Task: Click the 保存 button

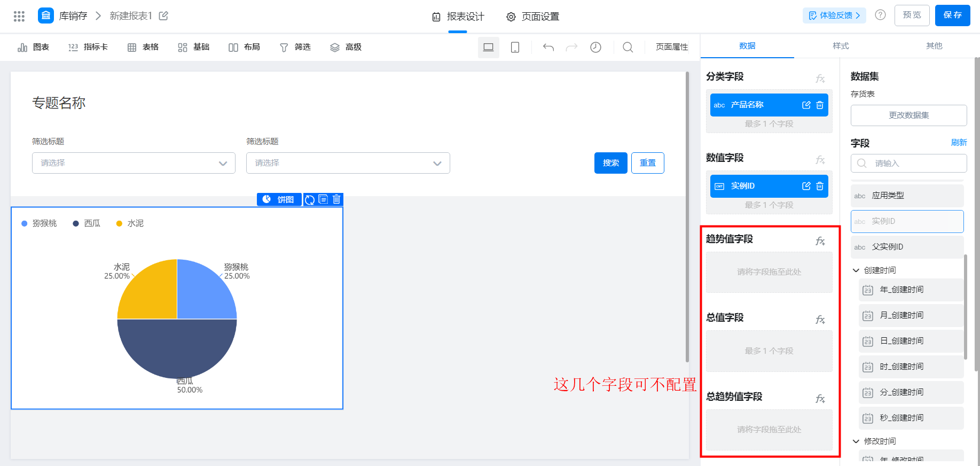Action: click(x=952, y=15)
